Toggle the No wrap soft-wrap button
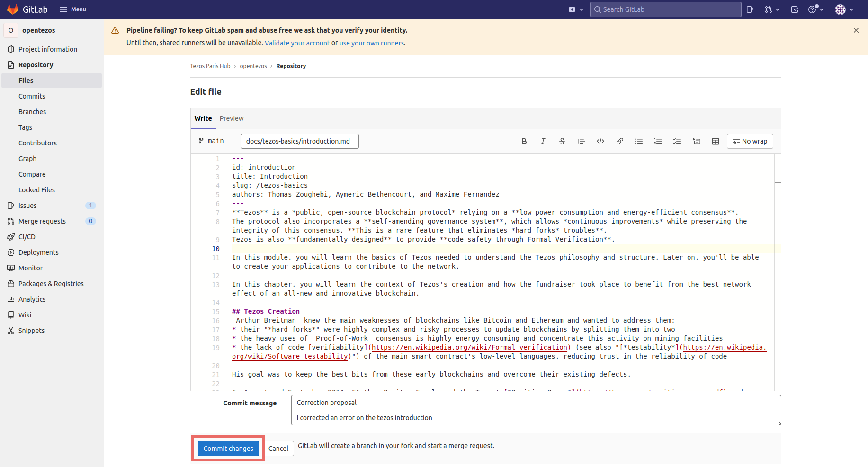 pos(750,141)
